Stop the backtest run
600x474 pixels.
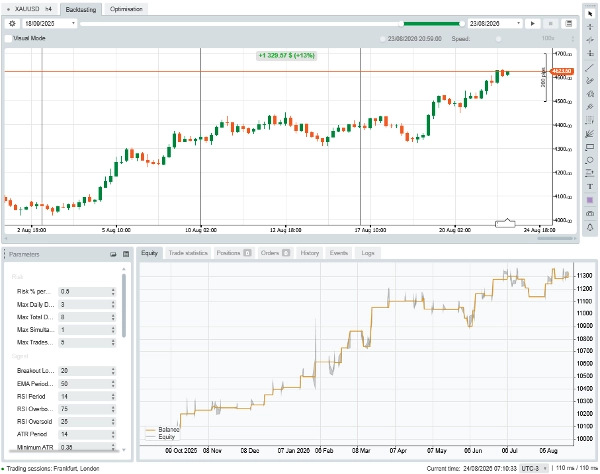coord(551,24)
